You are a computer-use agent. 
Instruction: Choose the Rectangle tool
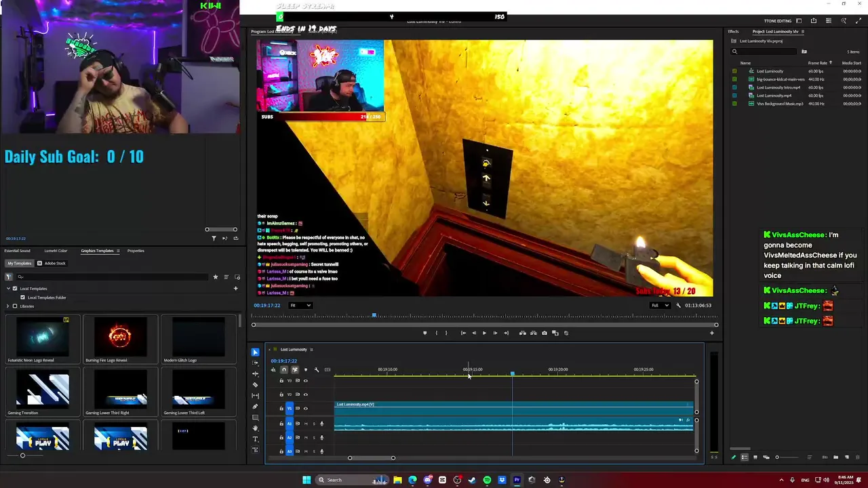[255, 417]
